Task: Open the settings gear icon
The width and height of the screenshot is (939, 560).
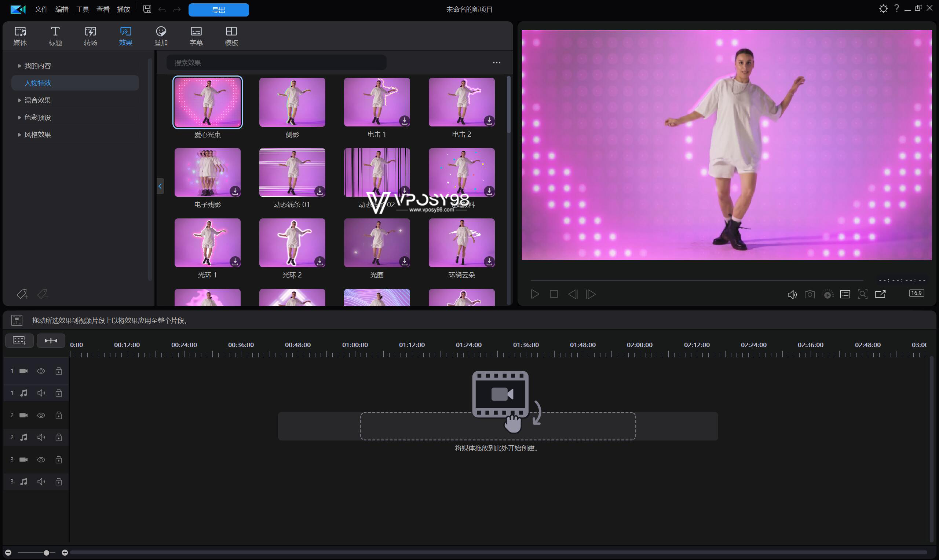Action: [x=883, y=9]
